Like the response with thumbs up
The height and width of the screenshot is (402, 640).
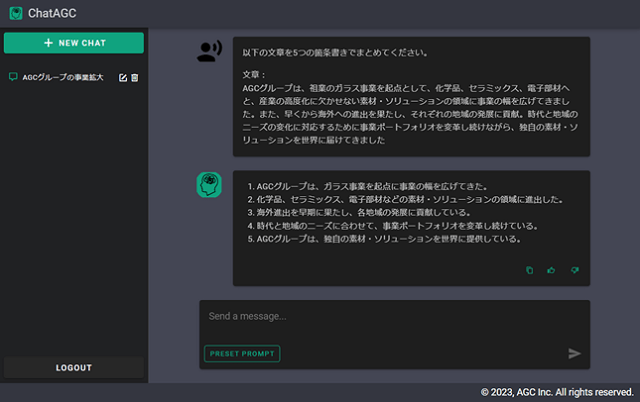[x=551, y=270]
